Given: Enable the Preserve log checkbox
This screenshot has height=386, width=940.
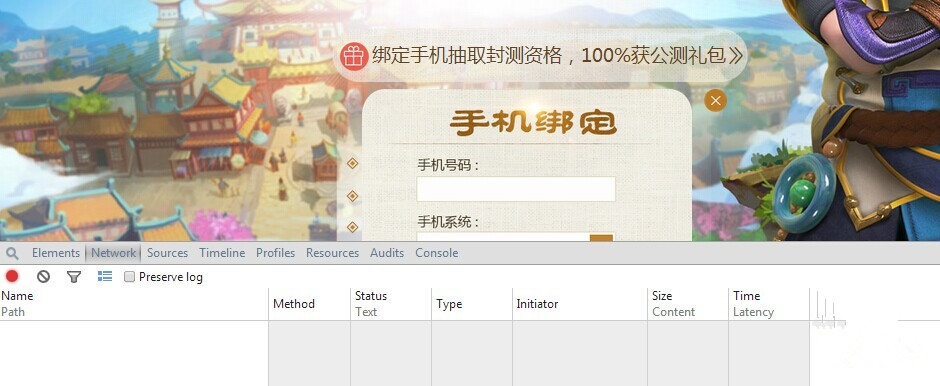Looking at the screenshot, I should tap(129, 277).
